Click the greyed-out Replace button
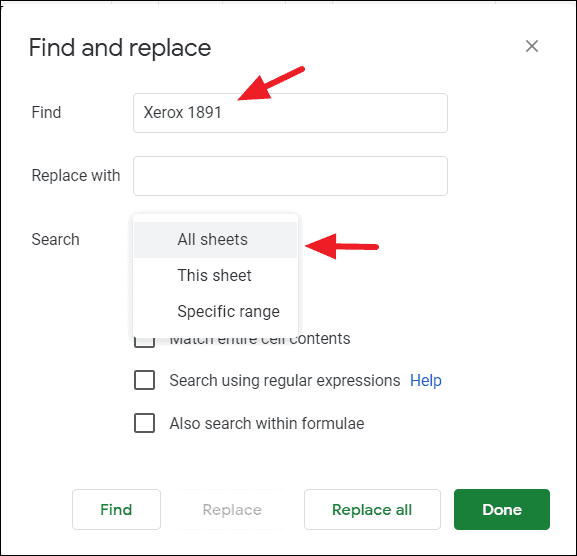Viewport: 577px width, 556px height. [x=232, y=510]
